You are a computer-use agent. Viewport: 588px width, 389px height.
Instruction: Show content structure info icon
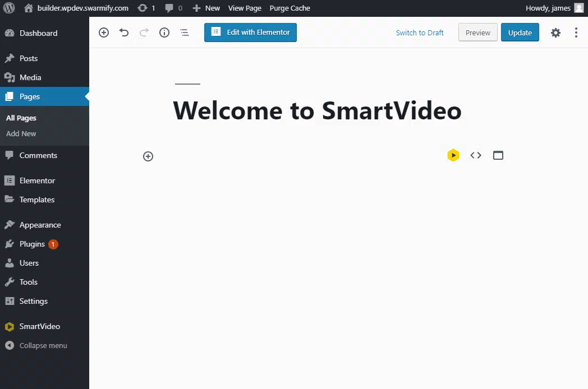[164, 33]
